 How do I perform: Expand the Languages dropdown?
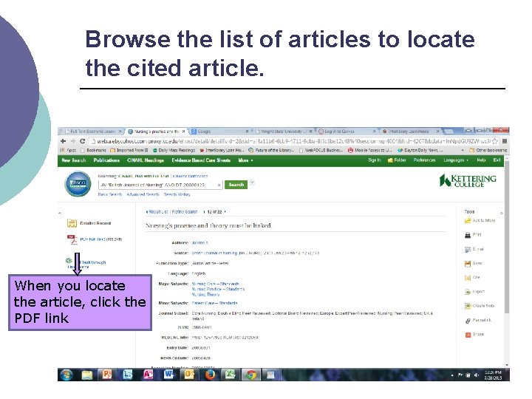456,160
